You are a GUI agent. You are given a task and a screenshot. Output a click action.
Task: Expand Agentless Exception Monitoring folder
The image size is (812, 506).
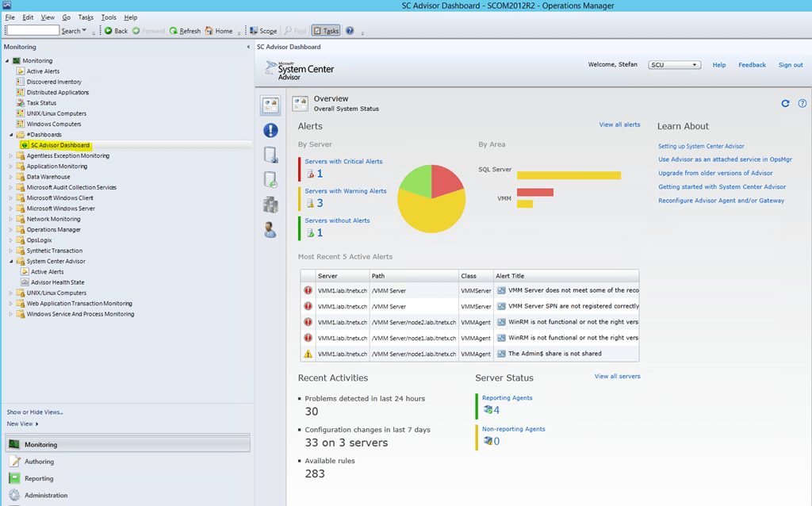11,155
